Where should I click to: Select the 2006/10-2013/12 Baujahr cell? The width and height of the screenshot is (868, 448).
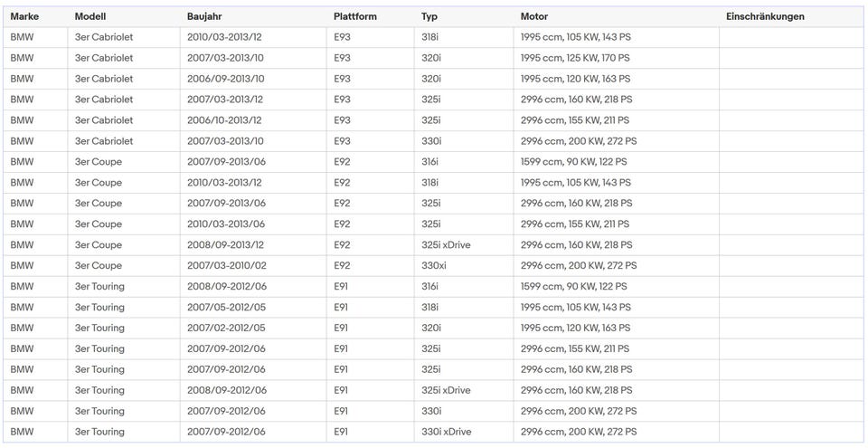[253, 120]
